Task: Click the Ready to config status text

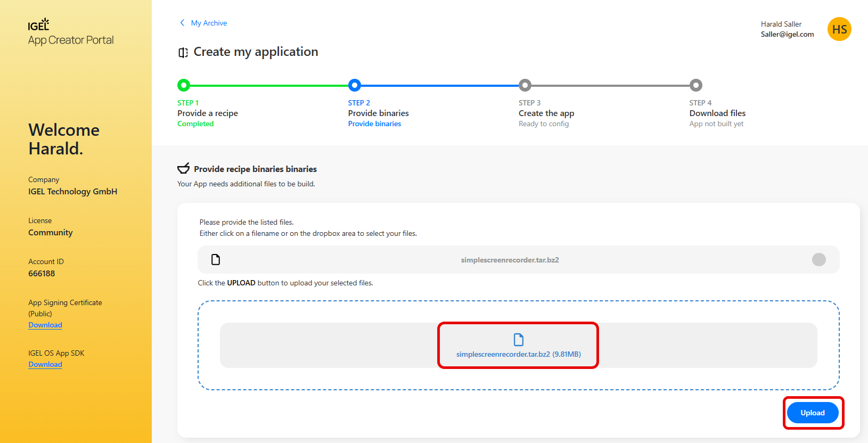Action: pos(544,124)
